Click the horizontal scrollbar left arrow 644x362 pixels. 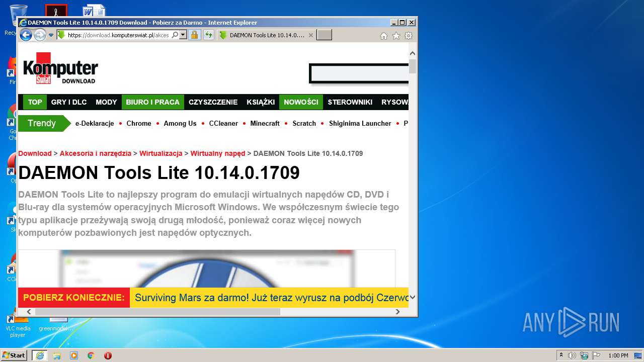click(29, 312)
